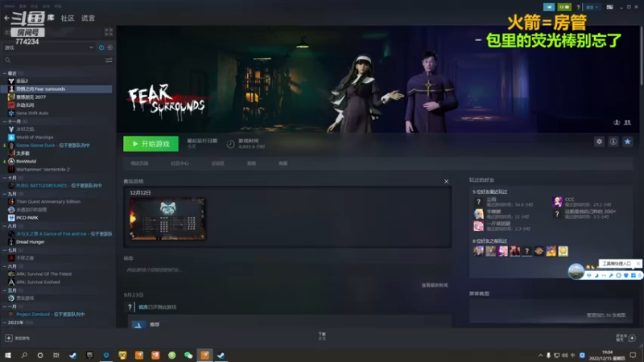Open the fourth game page tab
The image size is (644, 362).
[x=251, y=163]
